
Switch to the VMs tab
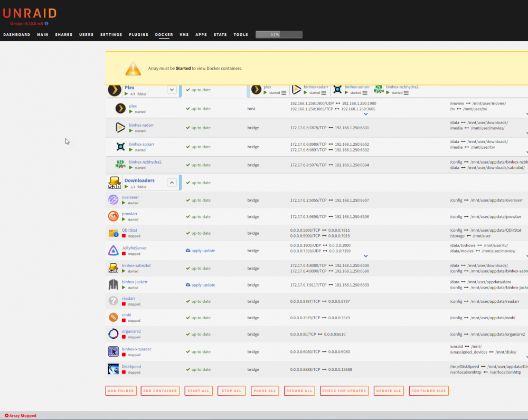[x=184, y=35]
